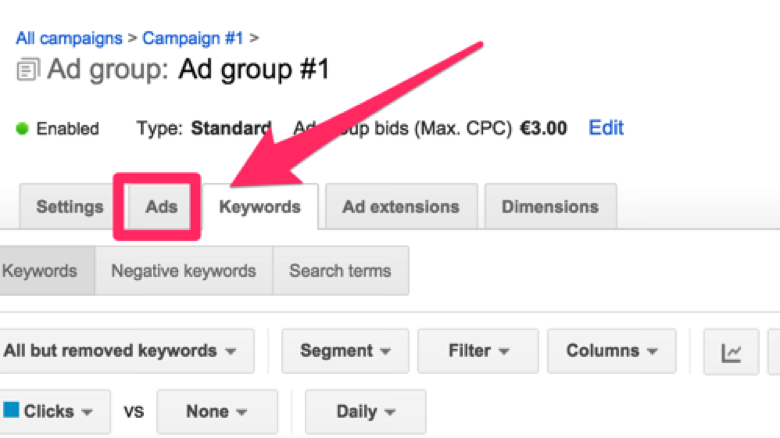Expand the Clicks metric dropdown

tap(55, 411)
